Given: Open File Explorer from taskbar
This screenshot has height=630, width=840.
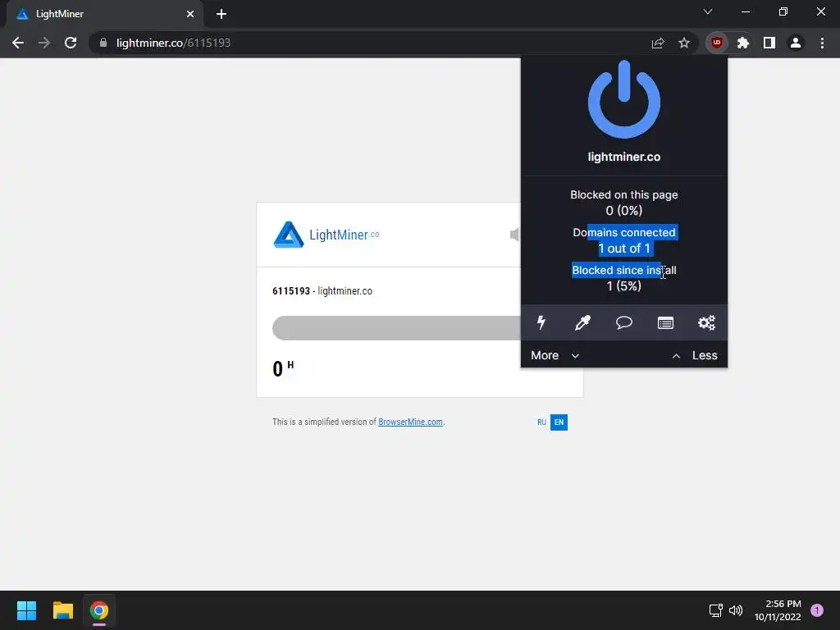Looking at the screenshot, I should tap(62, 610).
